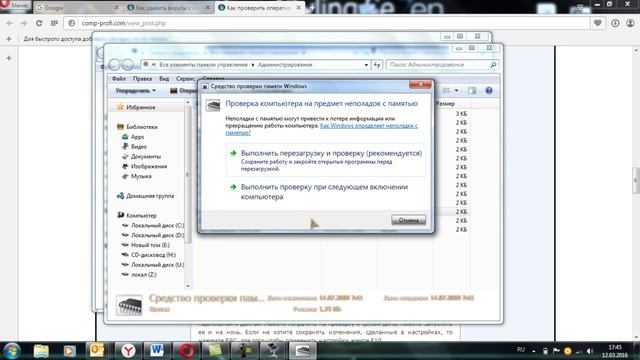Click browser back arrow

tap(9, 23)
